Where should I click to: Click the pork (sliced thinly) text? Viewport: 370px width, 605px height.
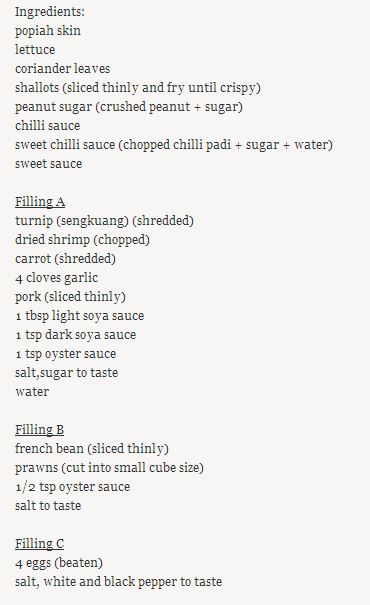(70, 297)
